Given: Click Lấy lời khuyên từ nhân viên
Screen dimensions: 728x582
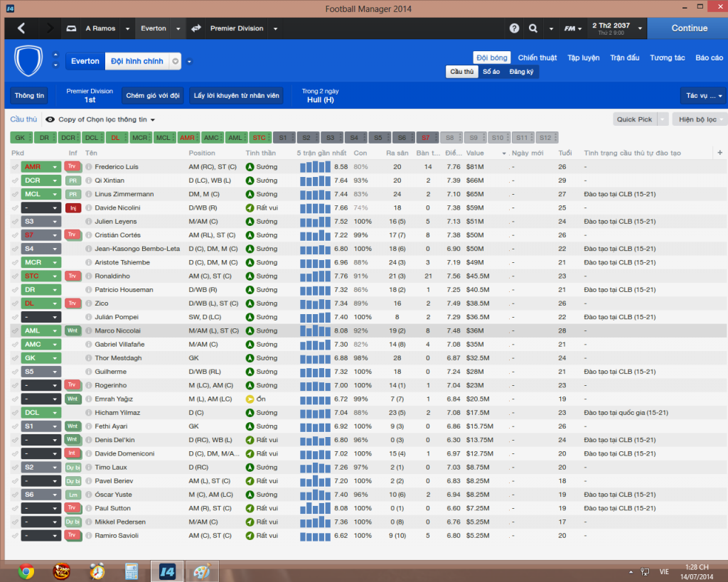Looking at the screenshot, I should [x=236, y=96].
